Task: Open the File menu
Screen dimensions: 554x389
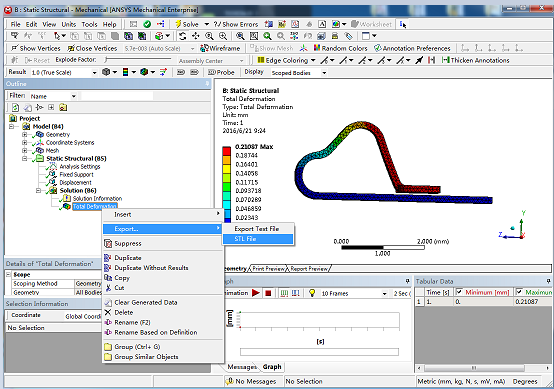Action: [15, 24]
